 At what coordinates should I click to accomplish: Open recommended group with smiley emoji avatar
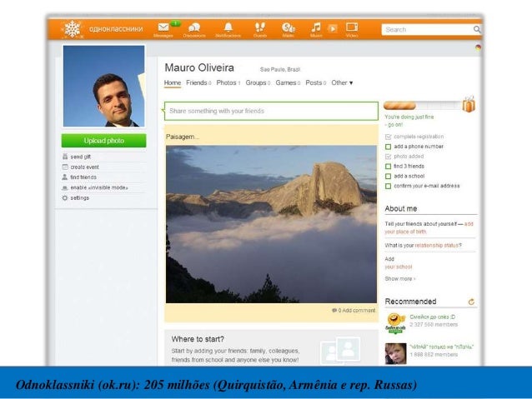(x=395, y=322)
